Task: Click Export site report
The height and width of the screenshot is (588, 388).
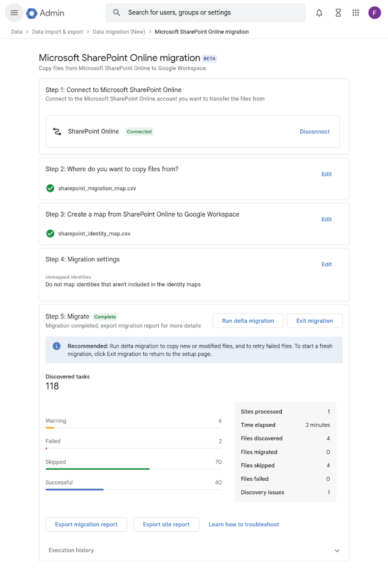Action: [166, 525]
